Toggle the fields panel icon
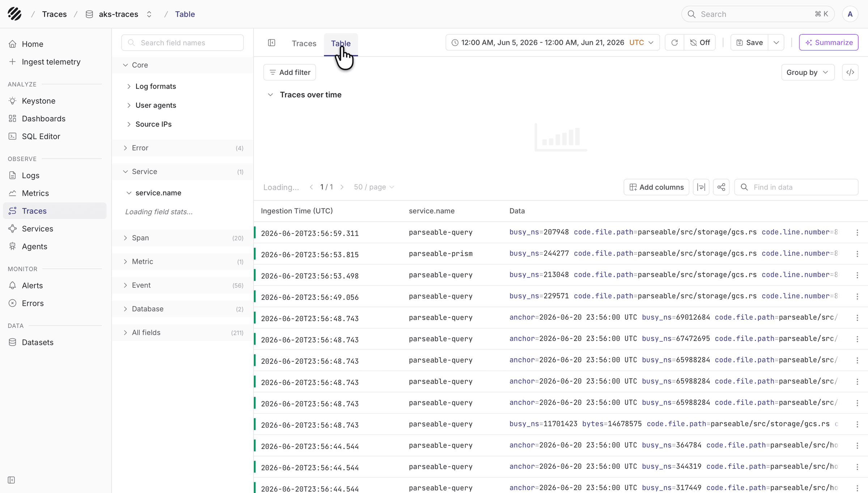The image size is (868, 493). point(272,43)
